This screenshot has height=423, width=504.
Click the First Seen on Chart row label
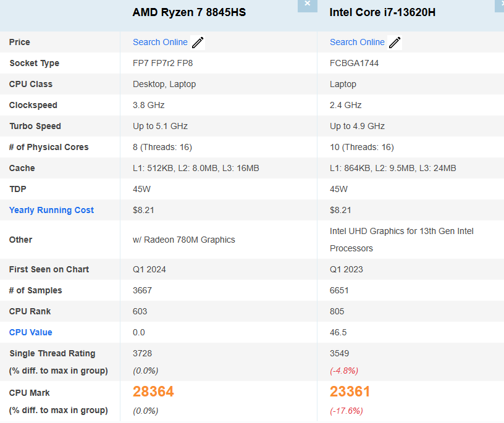(49, 269)
